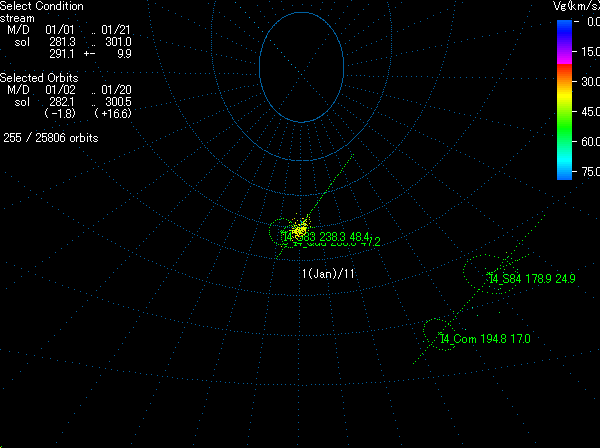Click the '30.0' color scale label
Viewport: 600px width, 448px height.
[590, 81]
